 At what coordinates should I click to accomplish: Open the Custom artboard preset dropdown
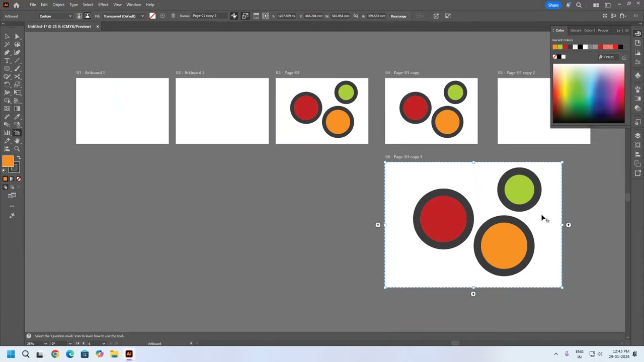point(55,16)
